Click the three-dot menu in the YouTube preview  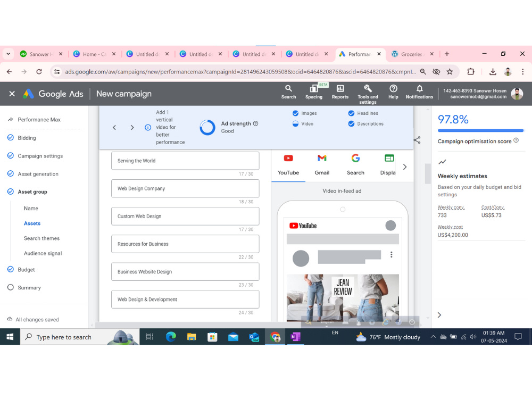pos(392,254)
